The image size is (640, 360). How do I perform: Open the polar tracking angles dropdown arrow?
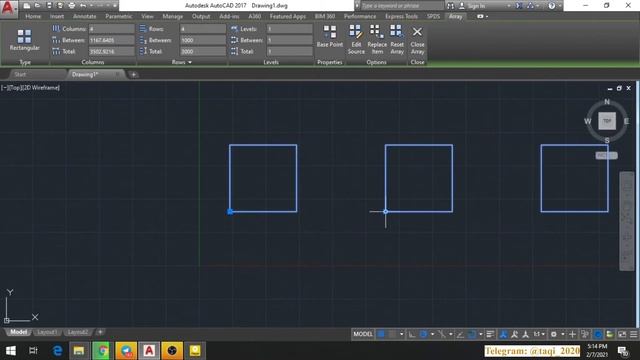pyautogui.click(x=432, y=334)
